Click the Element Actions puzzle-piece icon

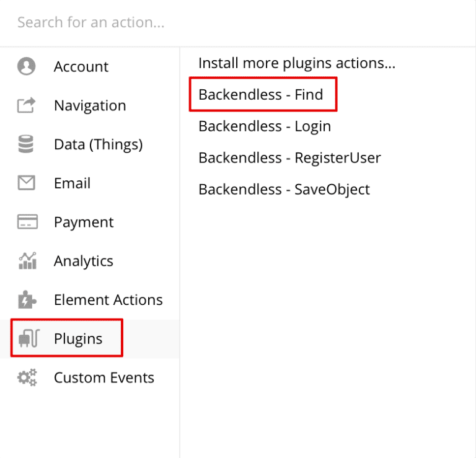(27, 299)
